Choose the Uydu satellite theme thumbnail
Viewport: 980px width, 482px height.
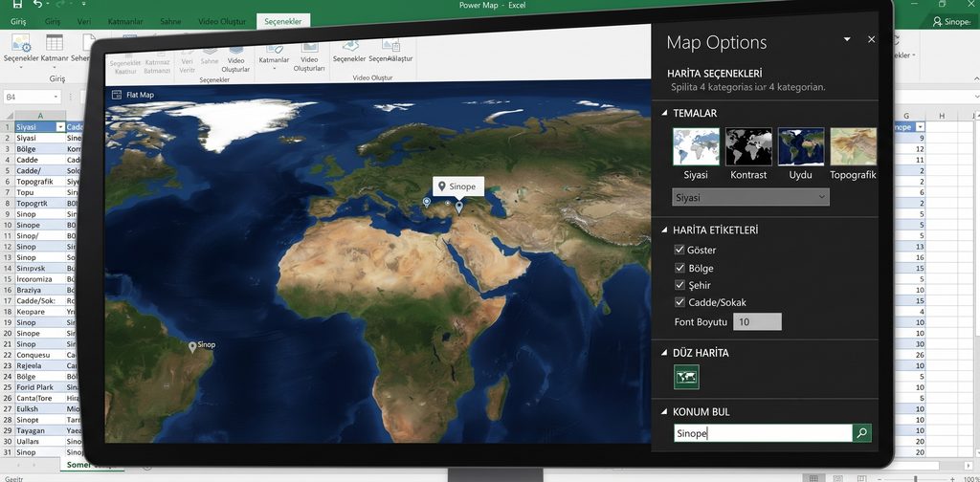(x=801, y=146)
